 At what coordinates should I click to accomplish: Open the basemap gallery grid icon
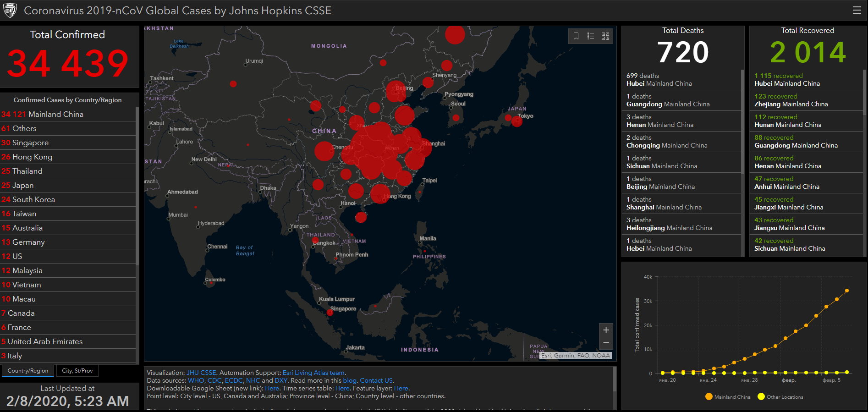pos(605,36)
